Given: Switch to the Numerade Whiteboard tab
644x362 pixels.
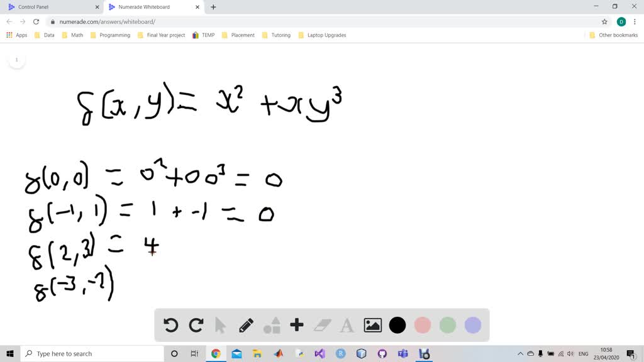Looking at the screenshot, I should (153, 7).
